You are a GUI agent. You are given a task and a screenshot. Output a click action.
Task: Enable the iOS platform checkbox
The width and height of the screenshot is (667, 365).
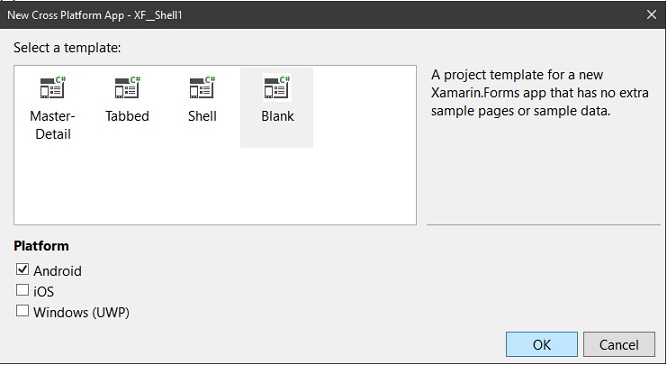[x=22, y=290]
